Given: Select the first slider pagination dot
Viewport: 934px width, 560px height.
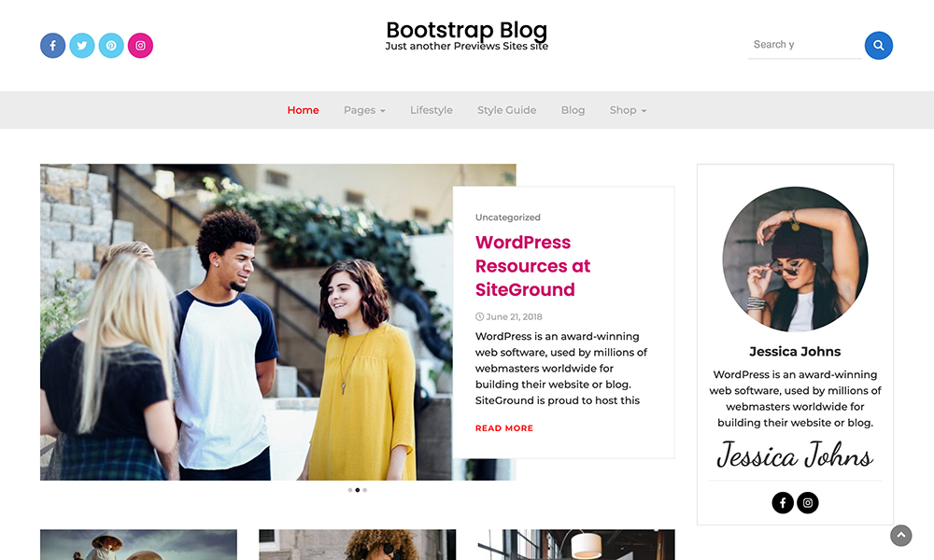Looking at the screenshot, I should 350,490.
